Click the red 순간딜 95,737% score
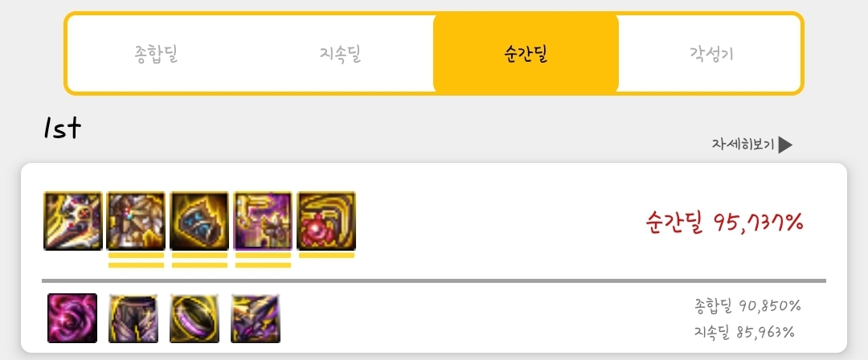 click(724, 223)
